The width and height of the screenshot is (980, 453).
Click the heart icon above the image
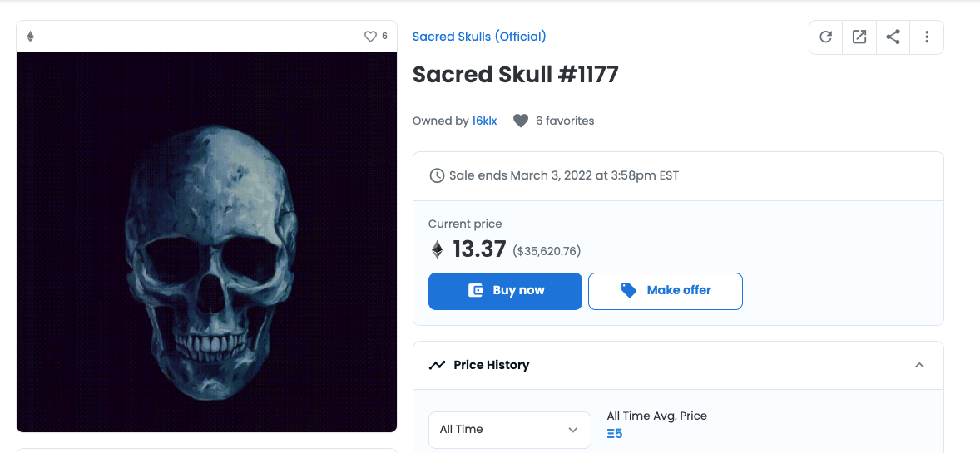tap(370, 37)
